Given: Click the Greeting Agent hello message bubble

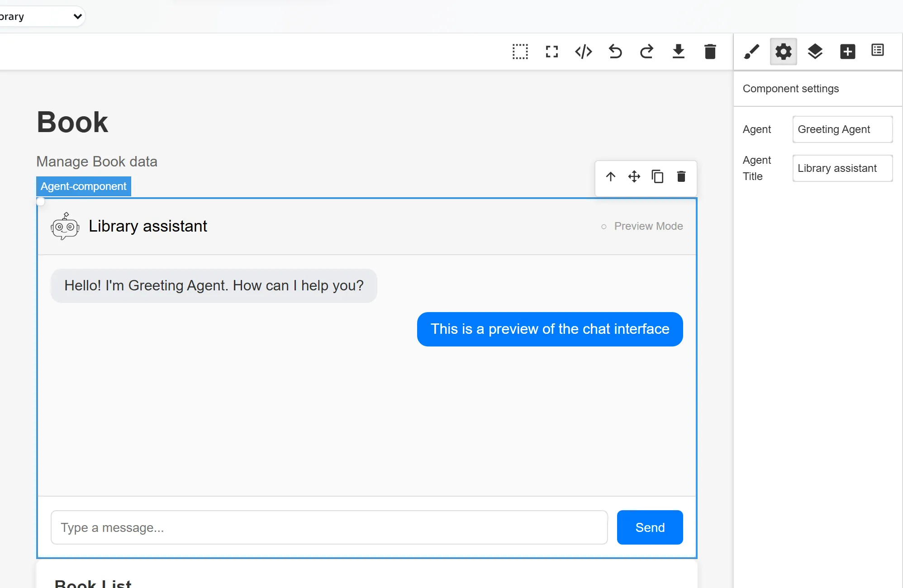Looking at the screenshot, I should click(x=214, y=286).
